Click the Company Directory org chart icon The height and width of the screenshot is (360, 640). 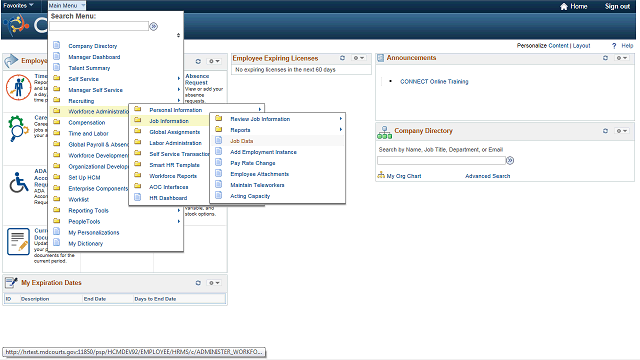(384, 132)
